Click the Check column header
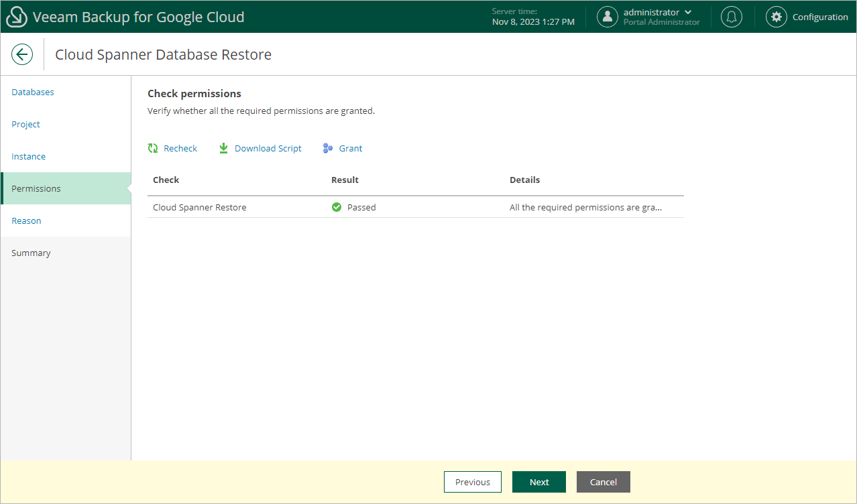The width and height of the screenshot is (857, 504). pyautogui.click(x=166, y=180)
